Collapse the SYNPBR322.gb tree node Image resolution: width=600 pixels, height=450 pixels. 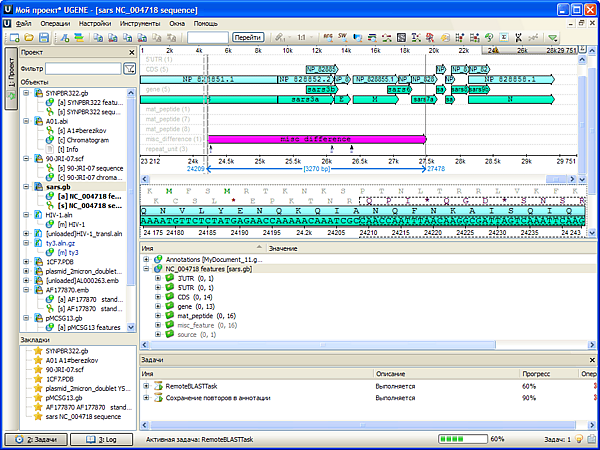(x=25, y=92)
